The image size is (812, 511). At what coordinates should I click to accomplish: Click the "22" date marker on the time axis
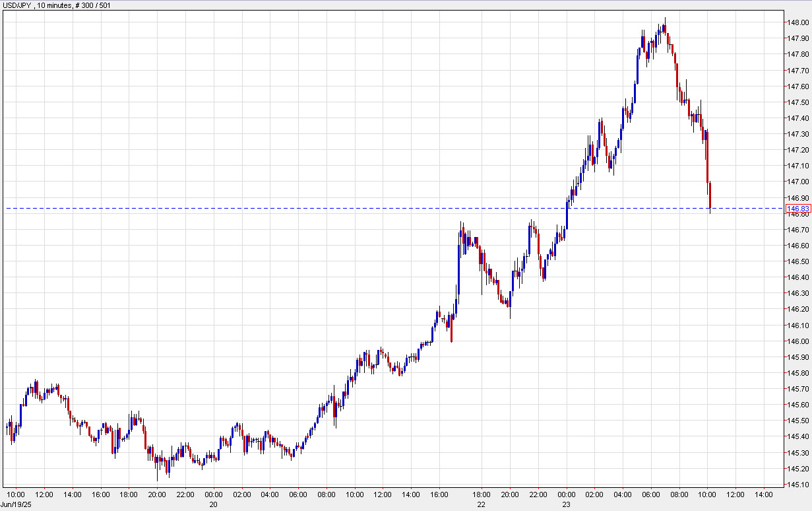(x=480, y=503)
